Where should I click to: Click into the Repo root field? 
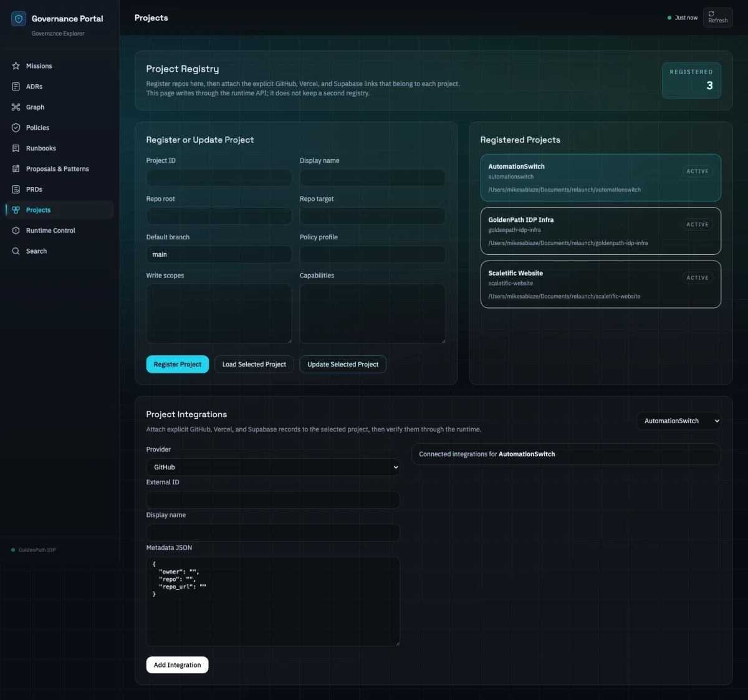click(219, 216)
